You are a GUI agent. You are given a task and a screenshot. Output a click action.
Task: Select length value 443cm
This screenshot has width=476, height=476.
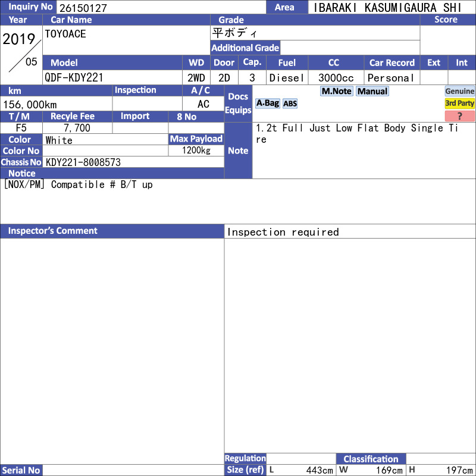[320, 470]
